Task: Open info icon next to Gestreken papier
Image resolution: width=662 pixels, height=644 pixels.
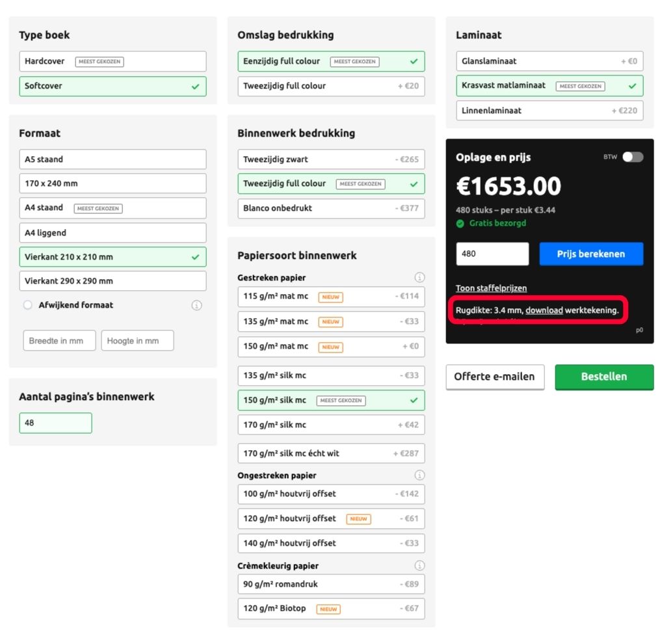Action: (419, 278)
